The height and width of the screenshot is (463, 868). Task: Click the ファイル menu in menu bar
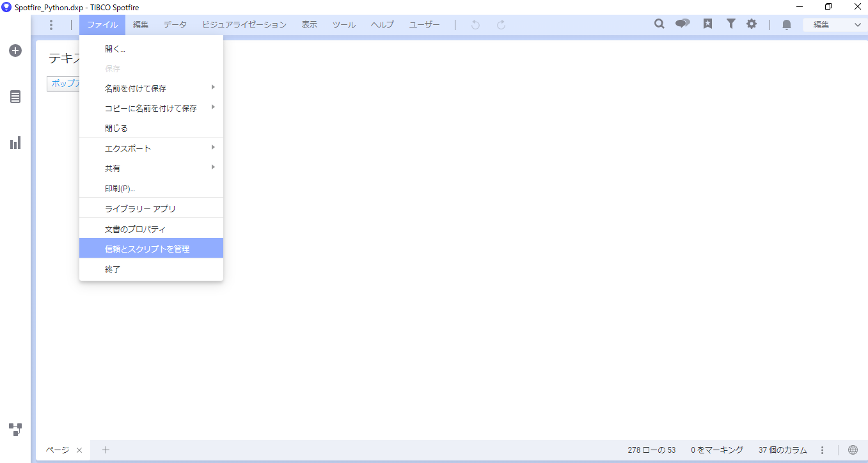[102, 25]
